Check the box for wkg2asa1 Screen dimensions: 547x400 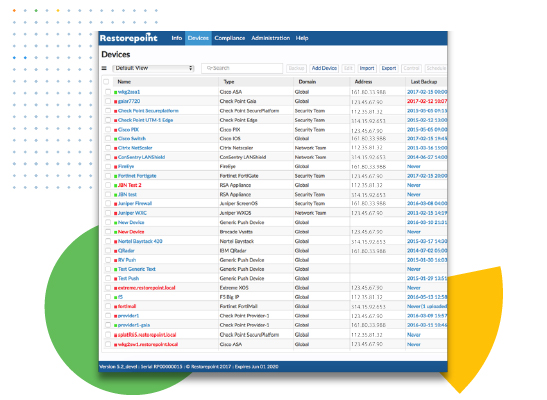(x=108, y=92)
